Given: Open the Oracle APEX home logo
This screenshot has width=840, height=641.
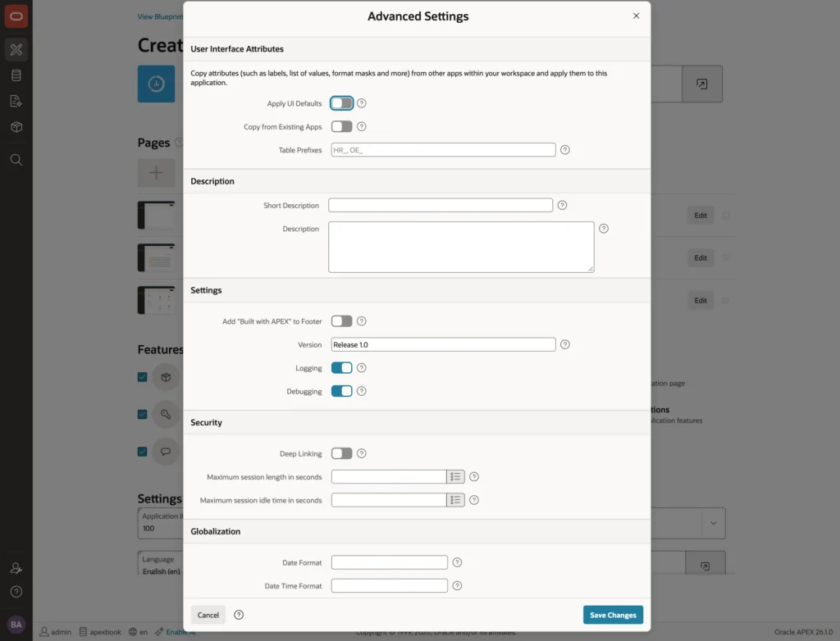Looking at the screenshot, I should [x=16, y=16].
